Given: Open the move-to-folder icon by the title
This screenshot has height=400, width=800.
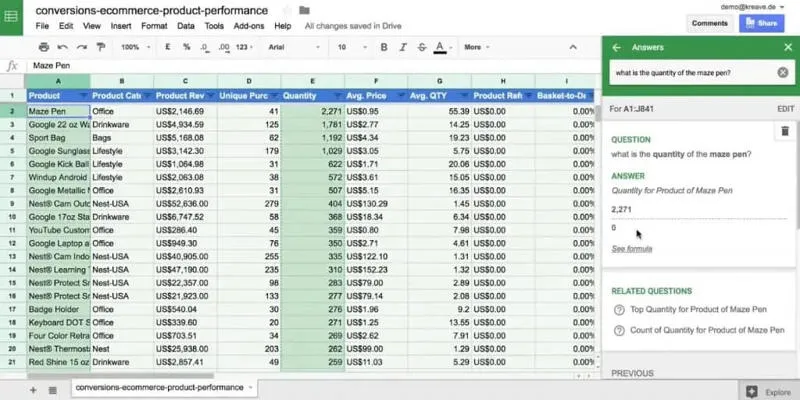Looking at the screenshot, I should pos(305,11).
